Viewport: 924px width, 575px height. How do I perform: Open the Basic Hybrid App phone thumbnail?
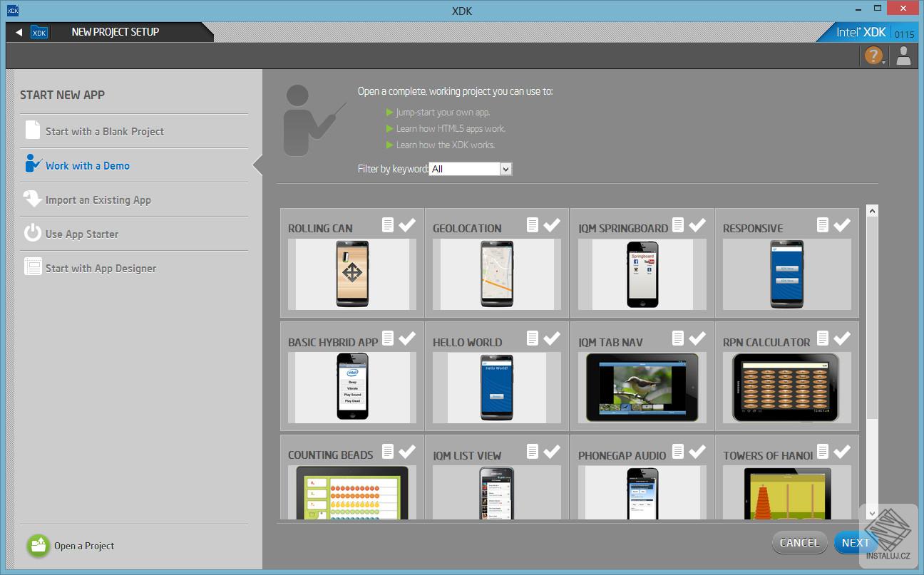(352, 387)
